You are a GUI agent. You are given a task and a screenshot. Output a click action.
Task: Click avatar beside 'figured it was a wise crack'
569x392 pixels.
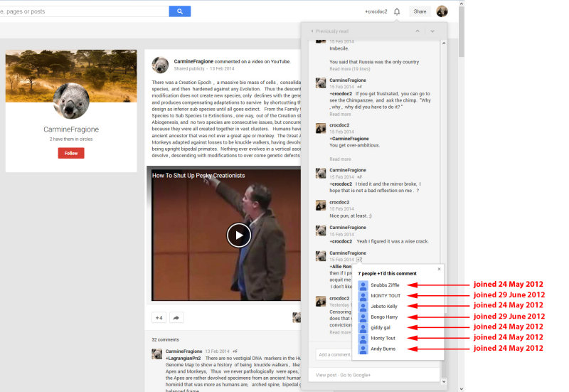coord(321,231)
